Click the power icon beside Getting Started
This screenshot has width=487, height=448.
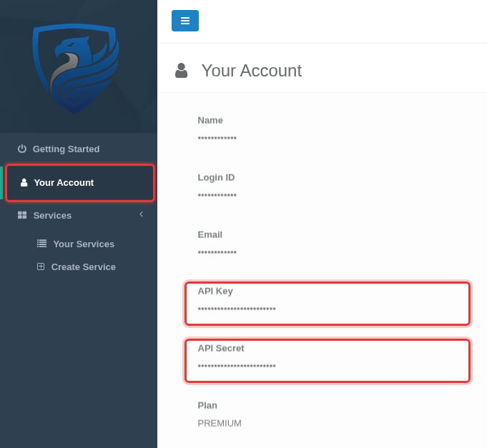tap(21, 149)
